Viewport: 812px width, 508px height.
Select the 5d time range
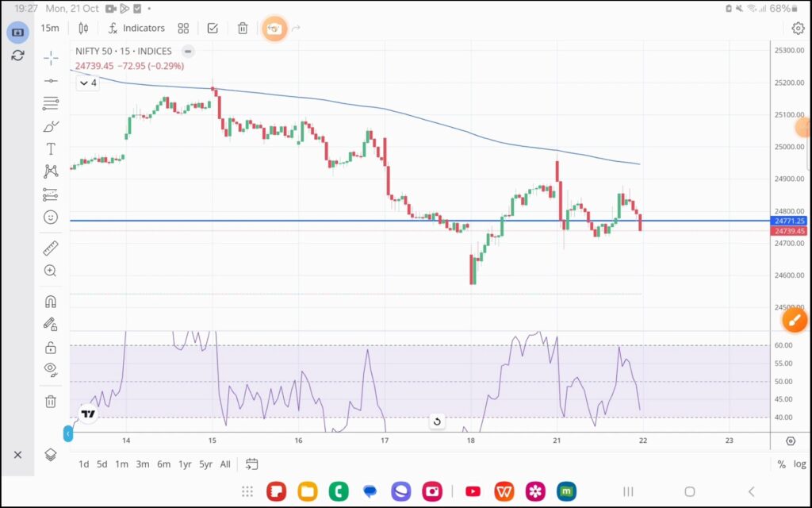pyautogui.click(x=102, y=464)
